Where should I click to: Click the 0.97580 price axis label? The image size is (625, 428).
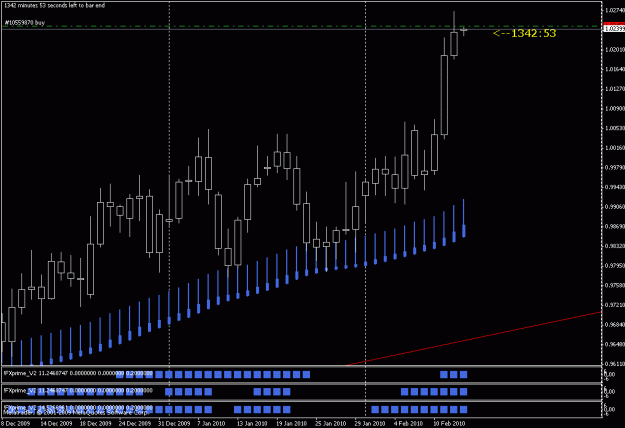pyautogui.click(x=614, y=285)
